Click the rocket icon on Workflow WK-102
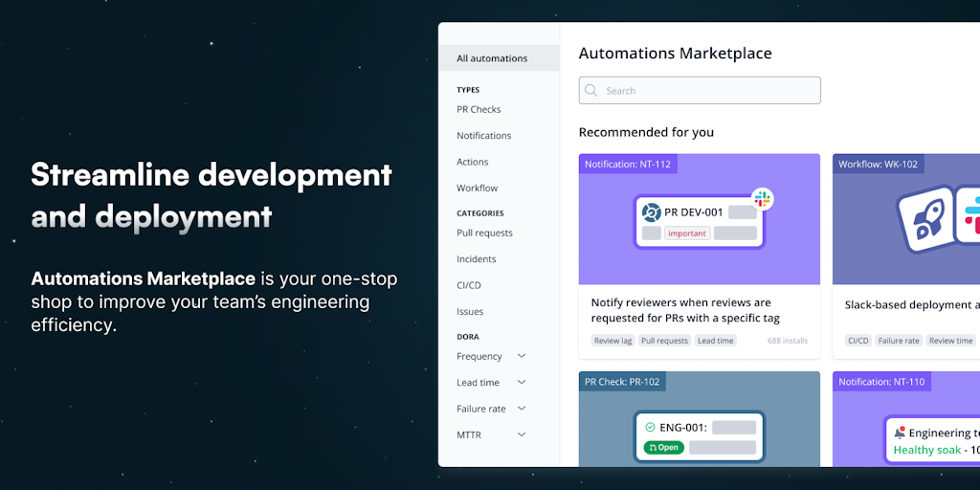Image resolution: width=980 pixels, height=490 pixels. 927,218
